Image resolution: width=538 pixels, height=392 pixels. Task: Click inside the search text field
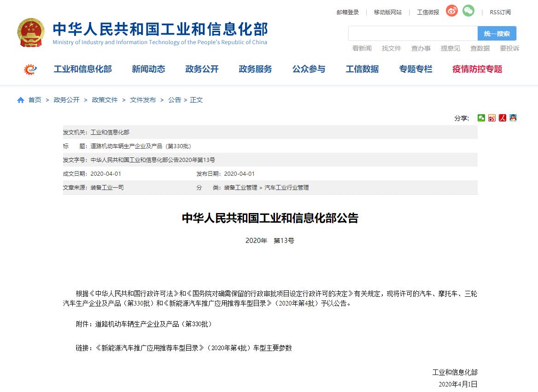tap(413, 34)
